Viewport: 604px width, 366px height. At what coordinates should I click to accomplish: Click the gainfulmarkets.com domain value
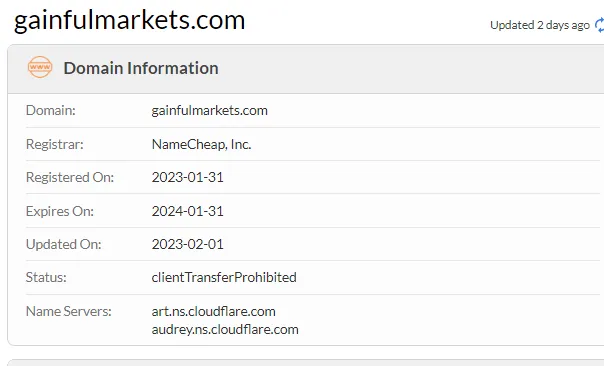[210, 111]
